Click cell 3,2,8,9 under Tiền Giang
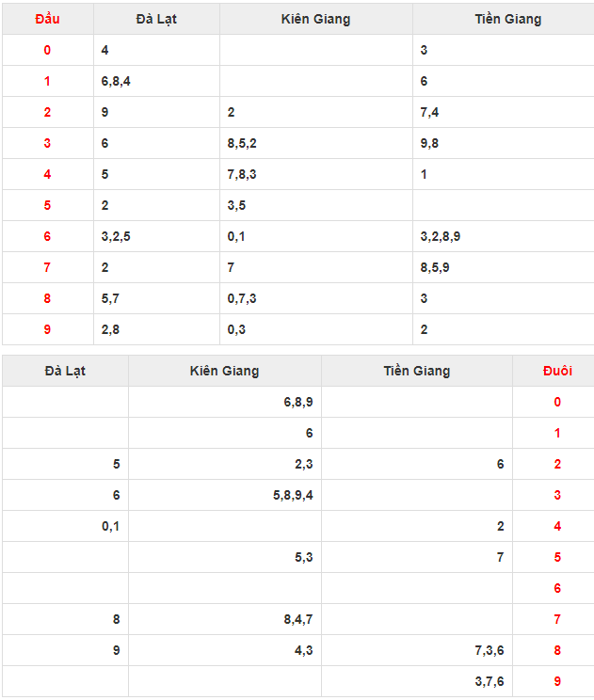Screen dimensions: 594x700 point(440,236)
